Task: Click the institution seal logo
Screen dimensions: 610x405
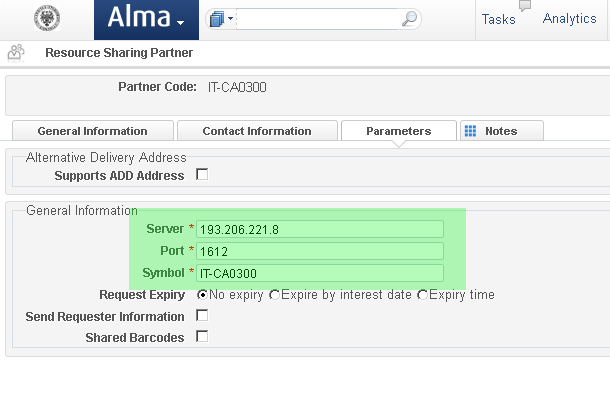Action: click(x=47, y=18)
